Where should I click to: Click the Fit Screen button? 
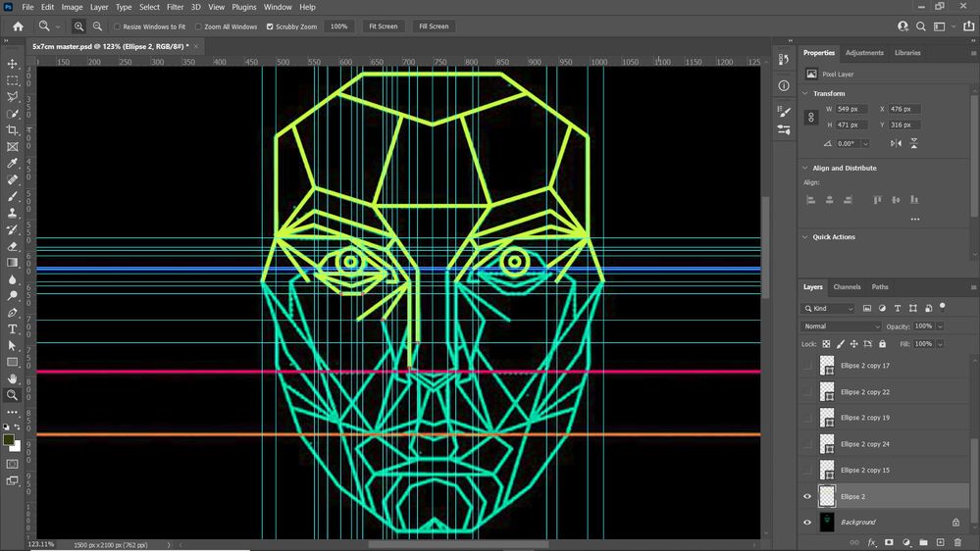383,26
